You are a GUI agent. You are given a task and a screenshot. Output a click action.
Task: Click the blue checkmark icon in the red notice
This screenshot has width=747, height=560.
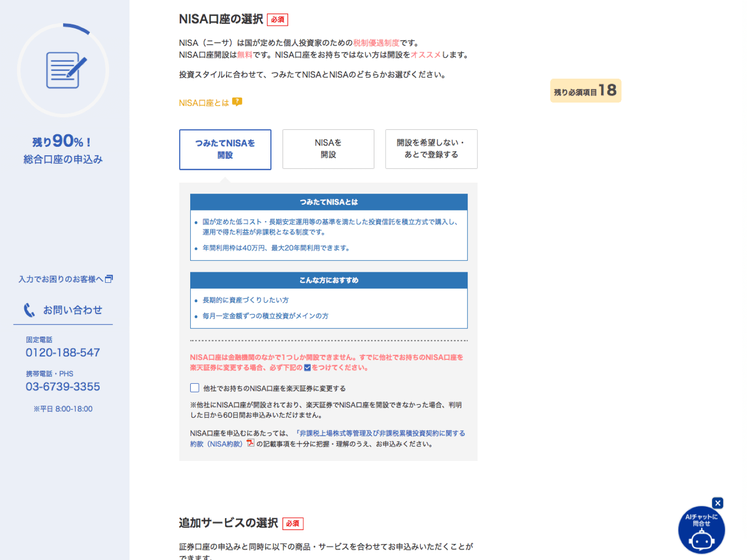(308, 368)
